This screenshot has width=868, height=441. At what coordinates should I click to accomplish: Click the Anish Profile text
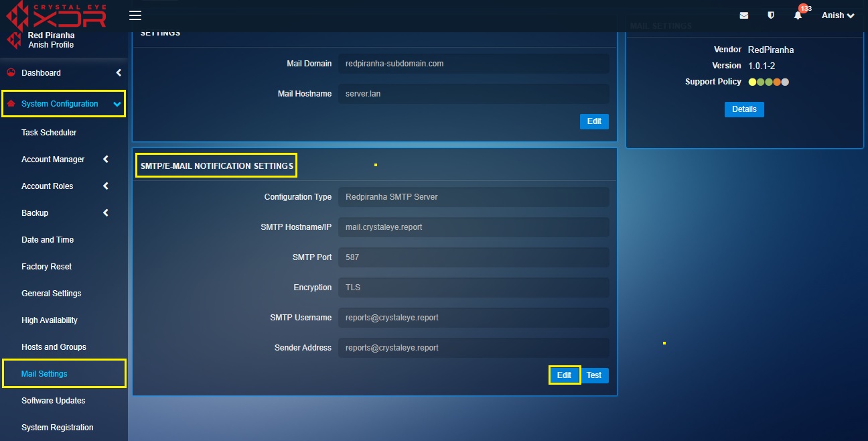[51, 45]
